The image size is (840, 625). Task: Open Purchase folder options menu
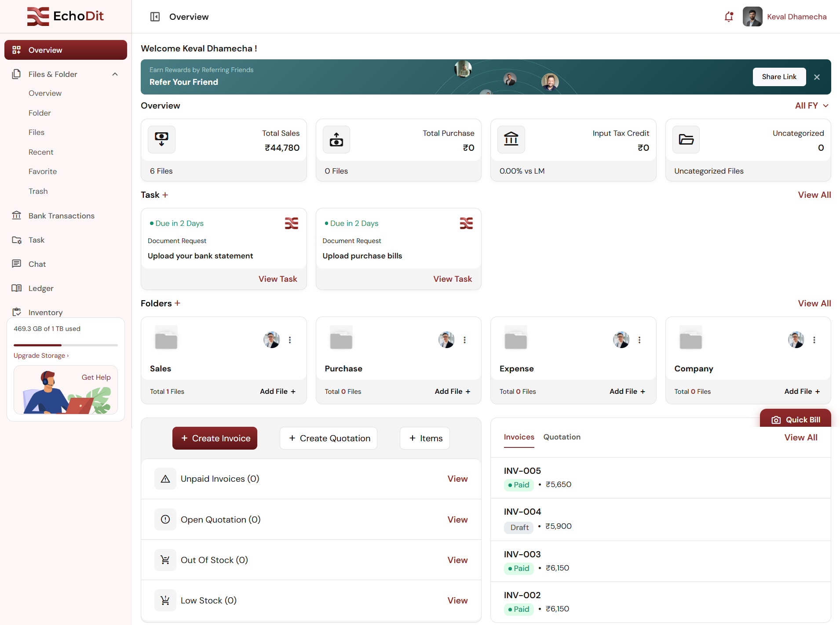click(464, 340)
